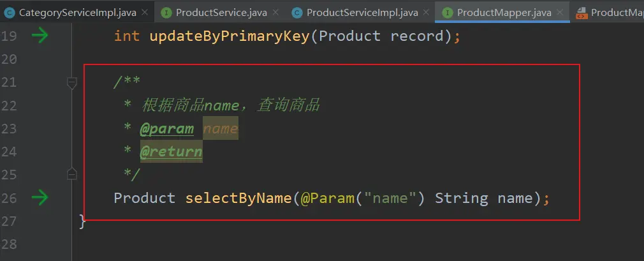Click the String type on line 26

[x=462, y=198]
